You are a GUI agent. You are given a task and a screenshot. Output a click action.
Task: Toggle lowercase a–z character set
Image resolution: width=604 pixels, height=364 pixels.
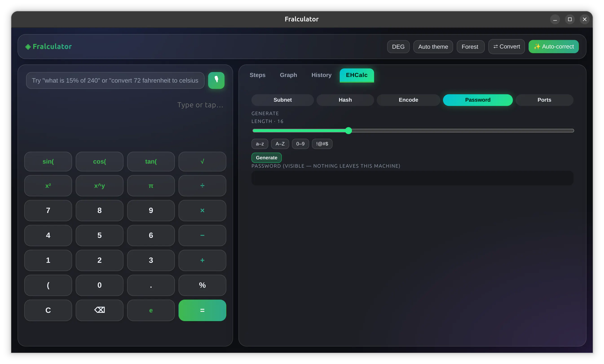260,144
